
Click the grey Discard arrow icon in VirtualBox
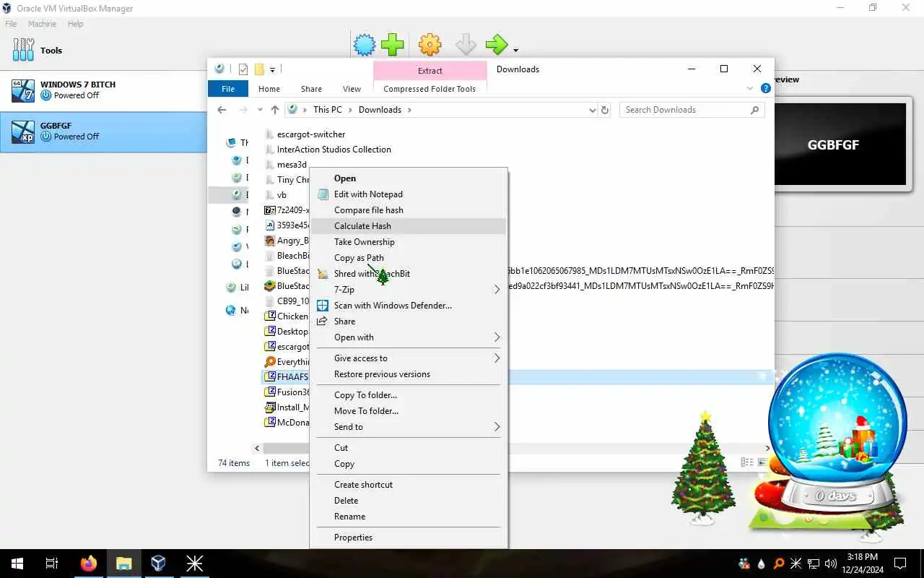466,45
